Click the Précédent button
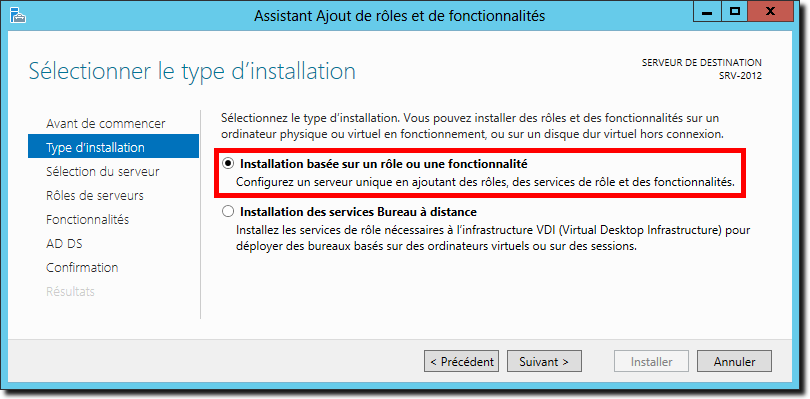Viewport: 810px width, 399px height. point(462,362)
